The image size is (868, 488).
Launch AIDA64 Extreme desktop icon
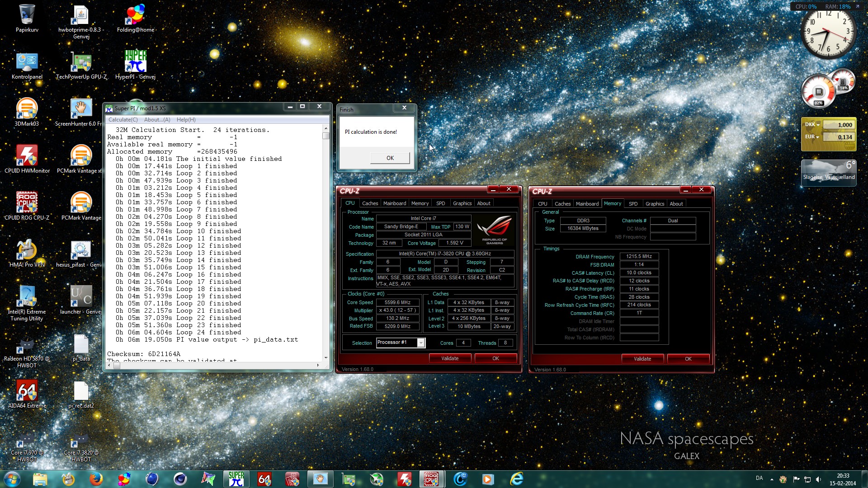coord(27,394)
